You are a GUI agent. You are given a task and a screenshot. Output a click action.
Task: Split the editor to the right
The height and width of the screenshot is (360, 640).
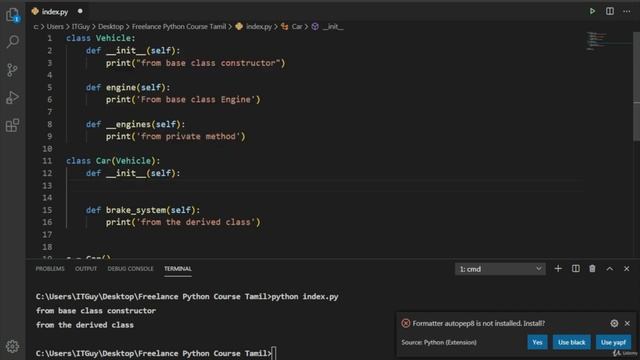click(610, 11)
